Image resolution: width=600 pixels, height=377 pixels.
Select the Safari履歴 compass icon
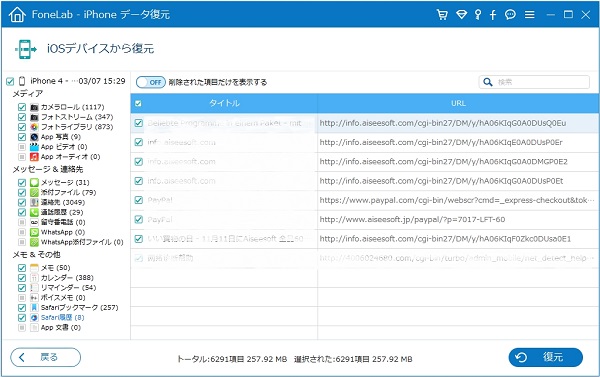[x=34, y=318]
